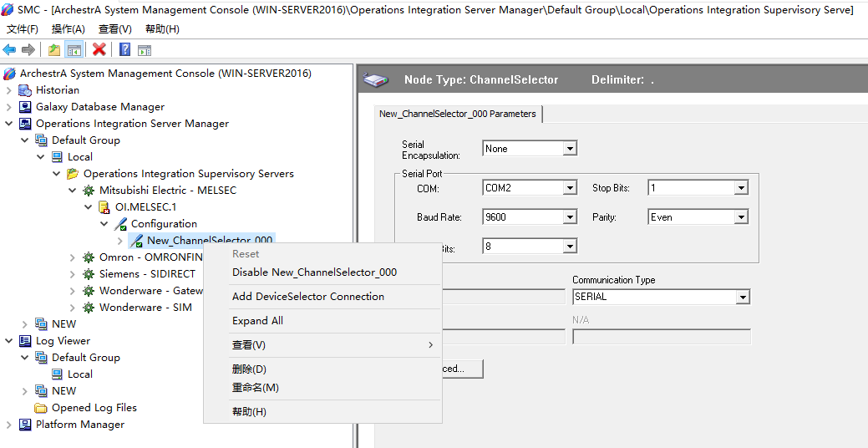Toggle the Show/Hide console tree icon
868x448 pixels.
click(74, 50)
